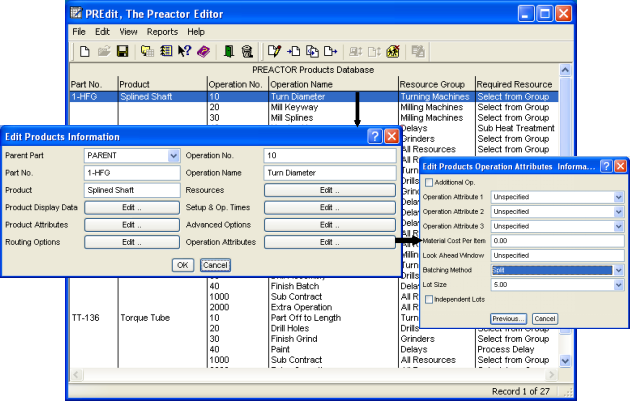Click the Material Cost Per Item field
This screenshot has width=630, height=401.
557,241
